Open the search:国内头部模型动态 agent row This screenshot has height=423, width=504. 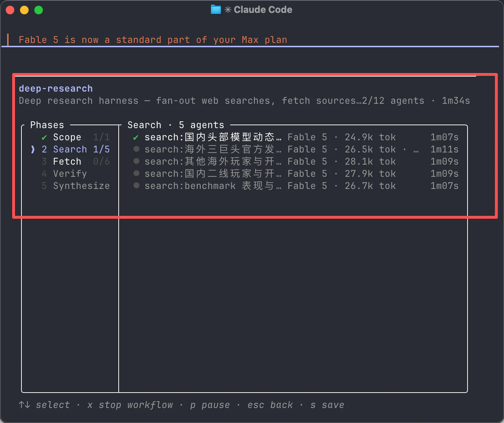296,137
